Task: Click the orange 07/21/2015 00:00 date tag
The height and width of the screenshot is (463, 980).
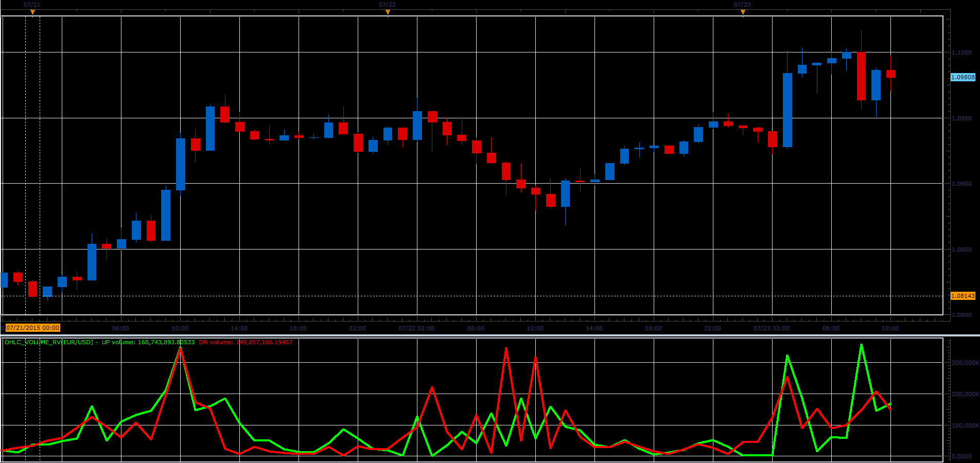Action: (x=32, y=328)
